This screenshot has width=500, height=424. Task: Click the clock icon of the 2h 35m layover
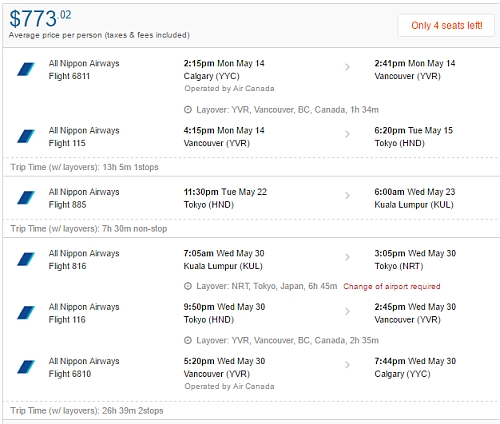click(188, 340)
